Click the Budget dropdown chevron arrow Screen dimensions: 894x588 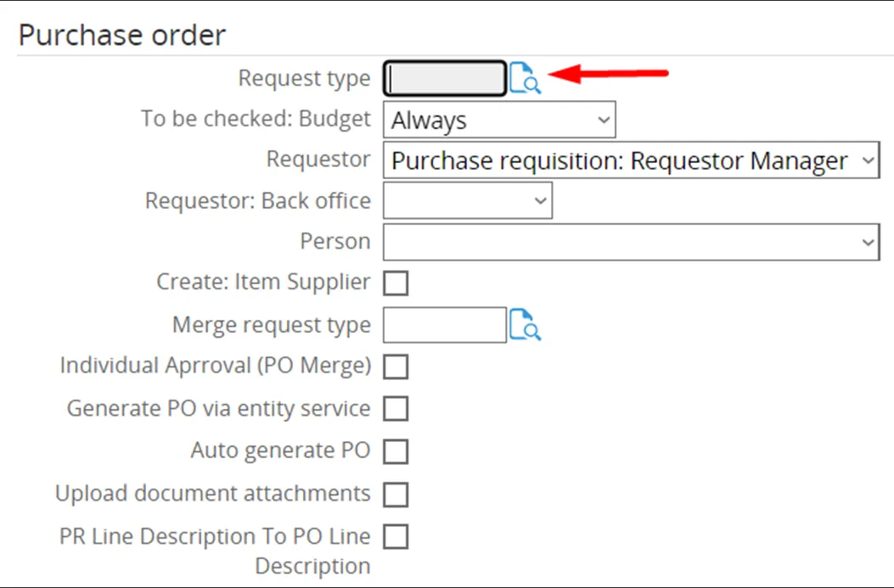tap(602, 119)
